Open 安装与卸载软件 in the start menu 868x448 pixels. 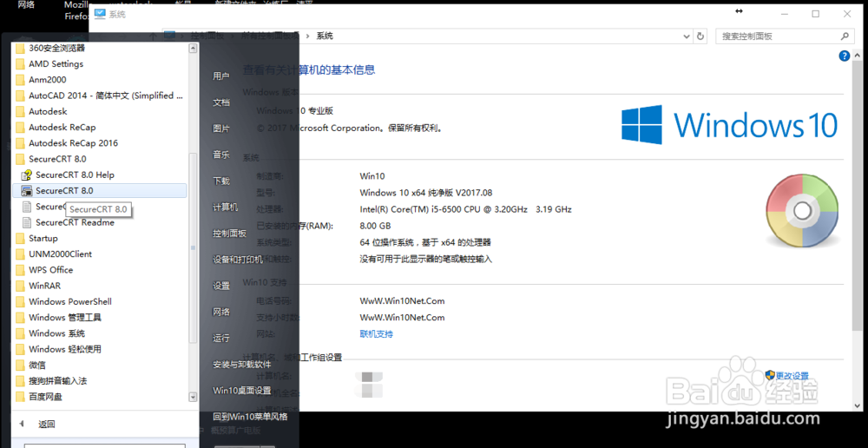tap(242, 365)
